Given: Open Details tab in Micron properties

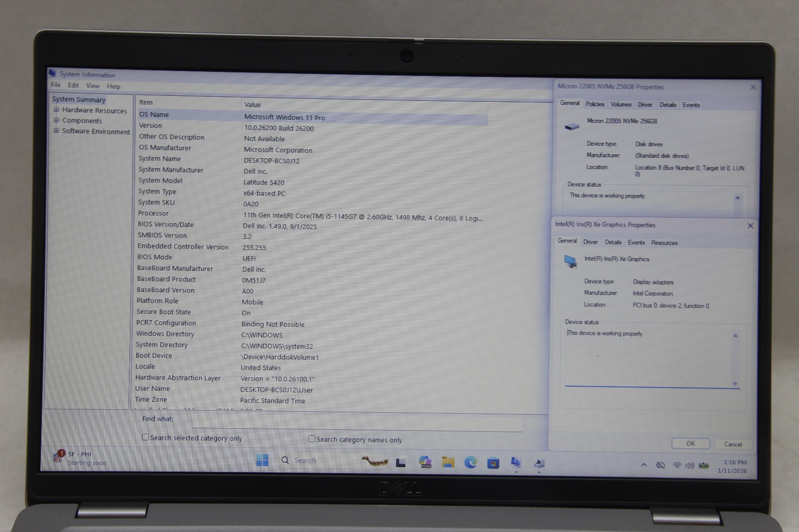Looking at the screenshot, I should (x=668, y=105).
